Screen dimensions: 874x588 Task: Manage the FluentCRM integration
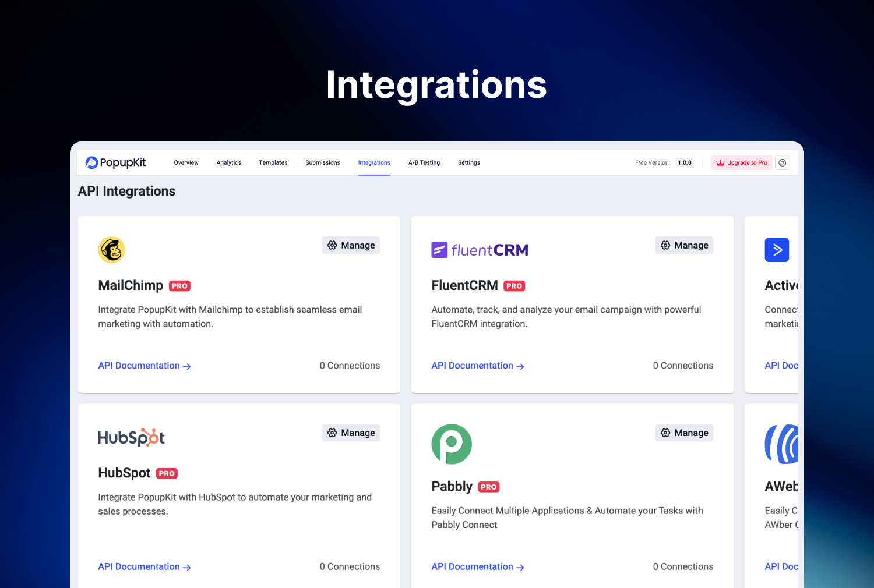(x=684, y=245)
